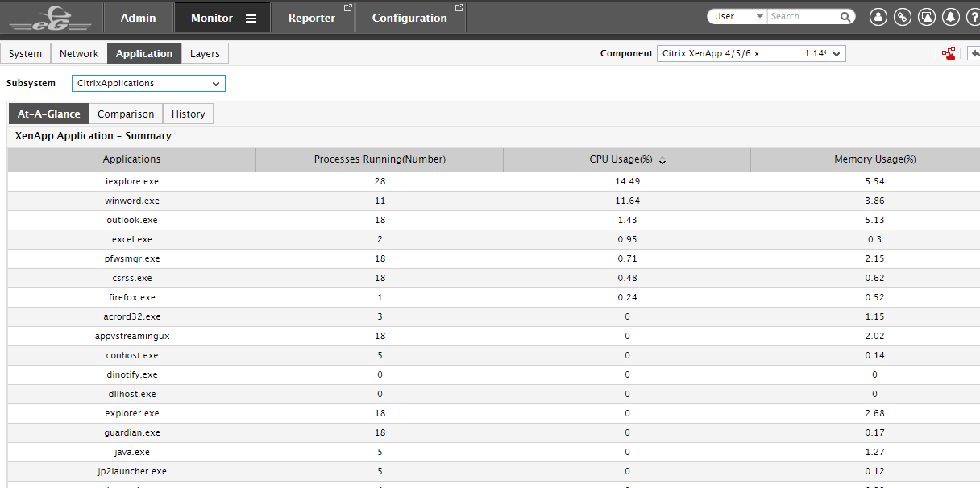Click in the Search input field
The height and width of the screenshot is (488, 980).
pyautogui.click(x=803, y=17)
